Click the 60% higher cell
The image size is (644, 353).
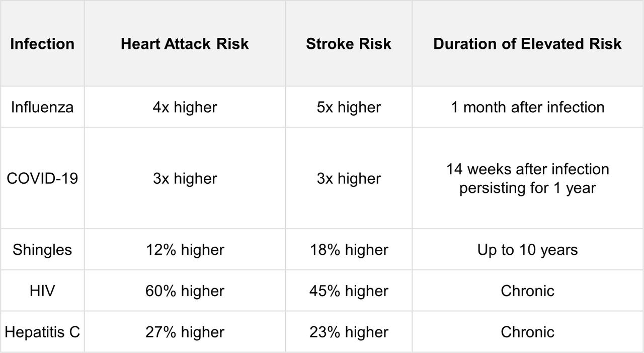[x=185, y=291]
